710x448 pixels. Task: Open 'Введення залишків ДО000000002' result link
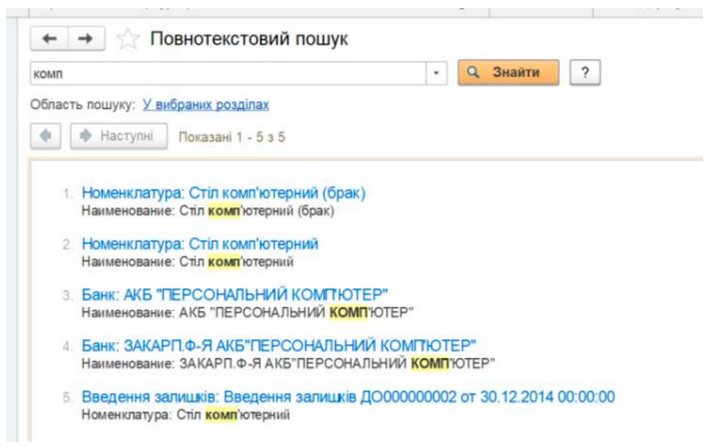pos(348,396)
